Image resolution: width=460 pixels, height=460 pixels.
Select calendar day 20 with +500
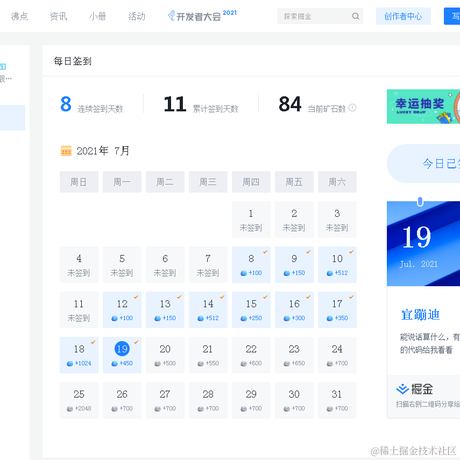pos(165,355)
